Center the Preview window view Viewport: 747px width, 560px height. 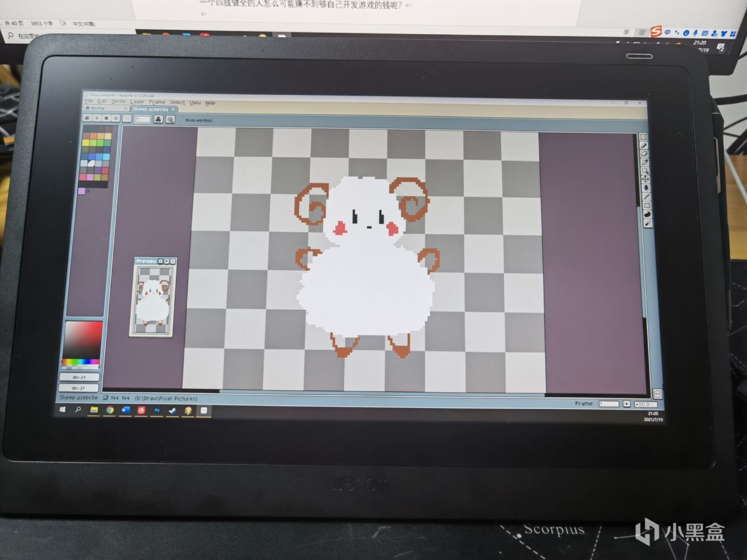pos(160,261)
